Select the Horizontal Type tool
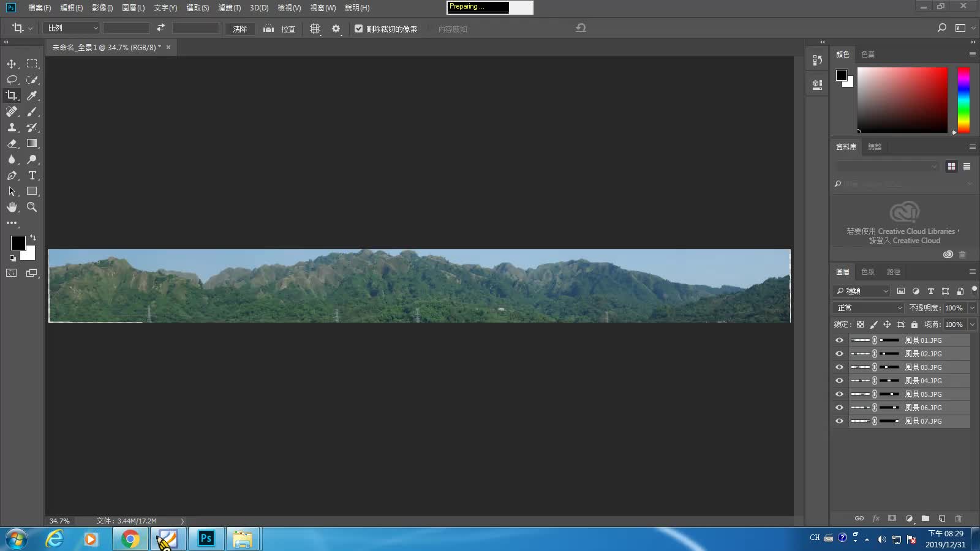This screenshot has height=551, width=980. [32, 175]
